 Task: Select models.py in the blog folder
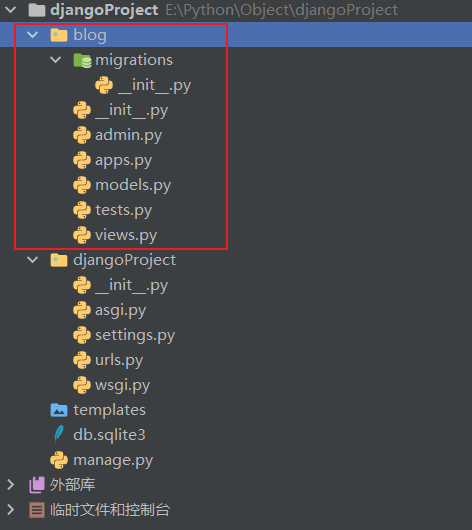133,185
